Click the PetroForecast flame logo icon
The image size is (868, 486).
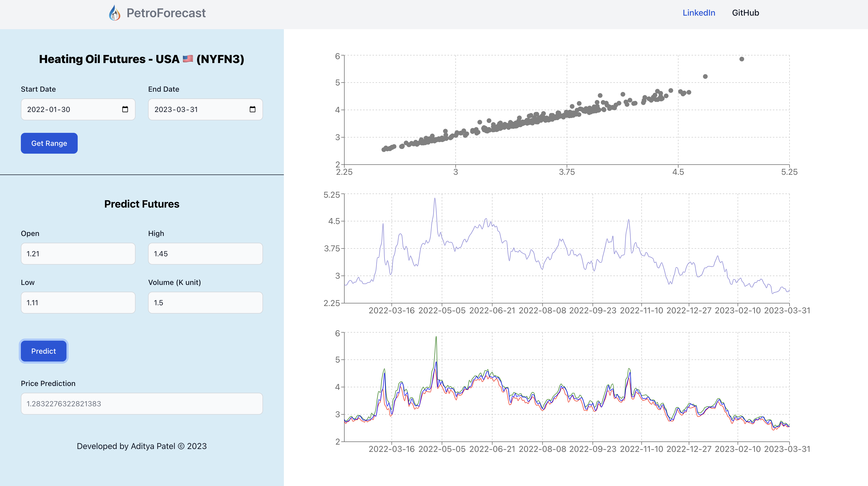115,13
